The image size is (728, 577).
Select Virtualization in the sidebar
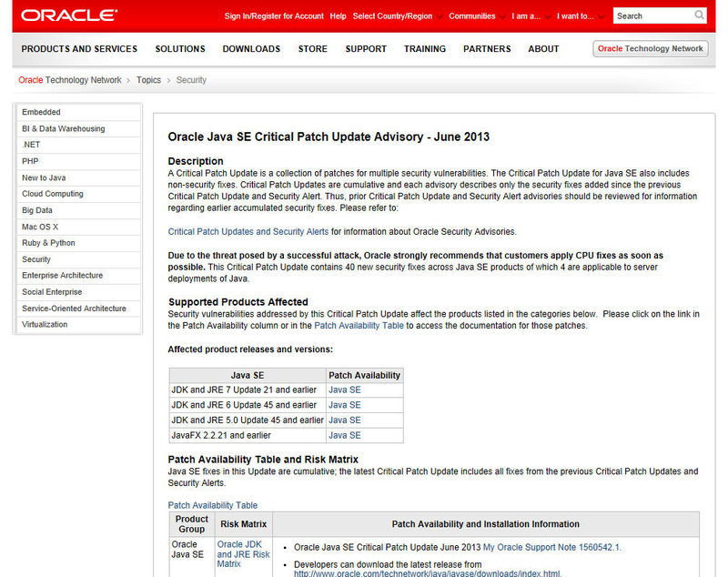[45, 324]
